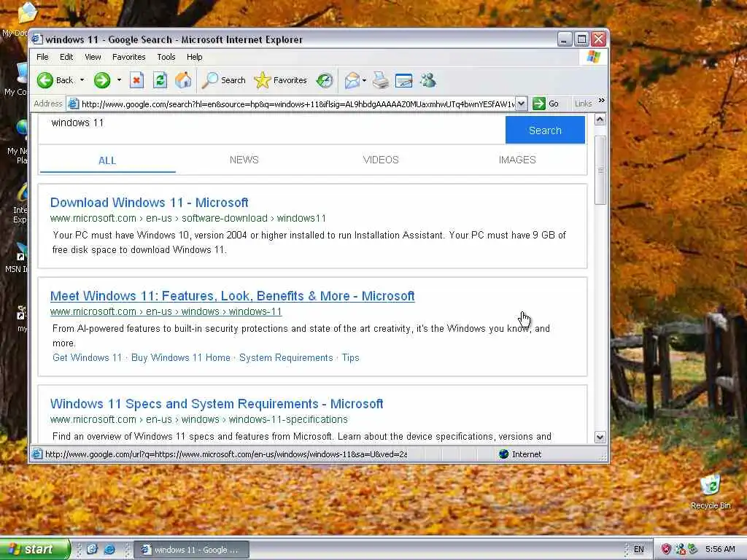Open Download Windows 11 - Microsoft result
Image resolution: width=747 pixels, height=560 pixels.
pyautogui.click(x=149, y=203)
